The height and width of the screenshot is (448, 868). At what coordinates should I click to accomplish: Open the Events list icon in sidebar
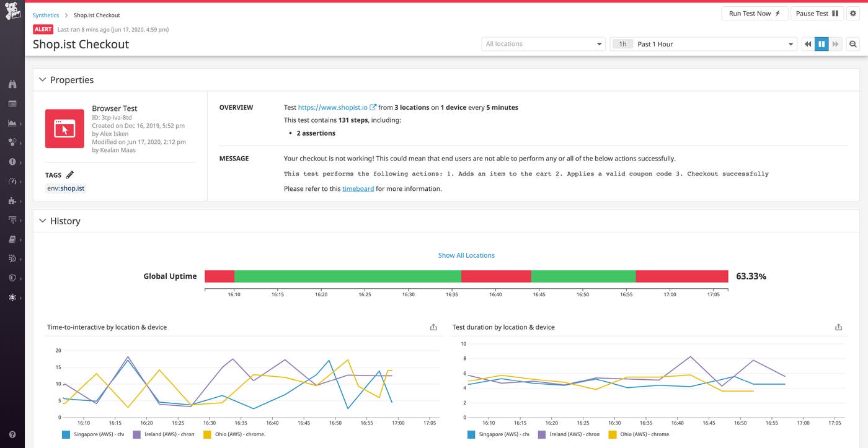click(x=12, y=103)
